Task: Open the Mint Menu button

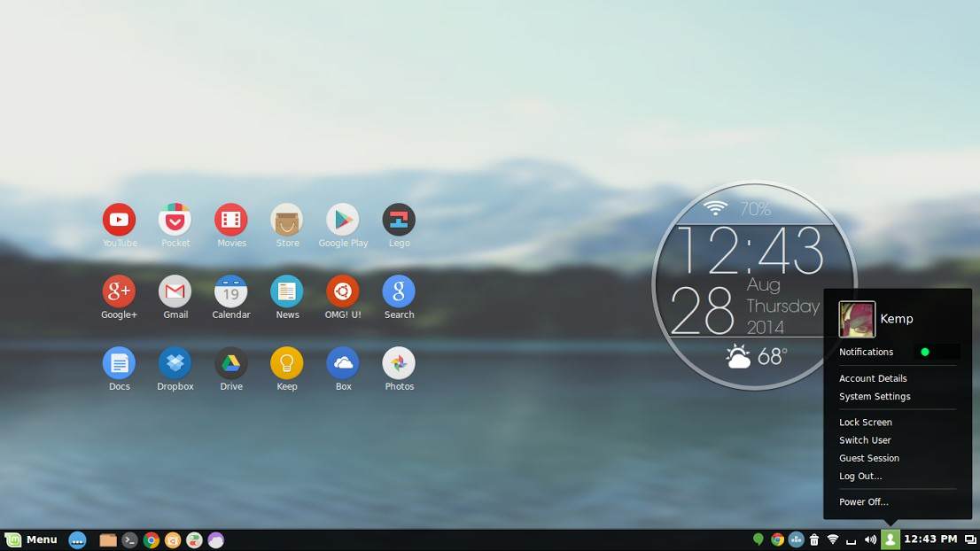Action: point(31,539)
